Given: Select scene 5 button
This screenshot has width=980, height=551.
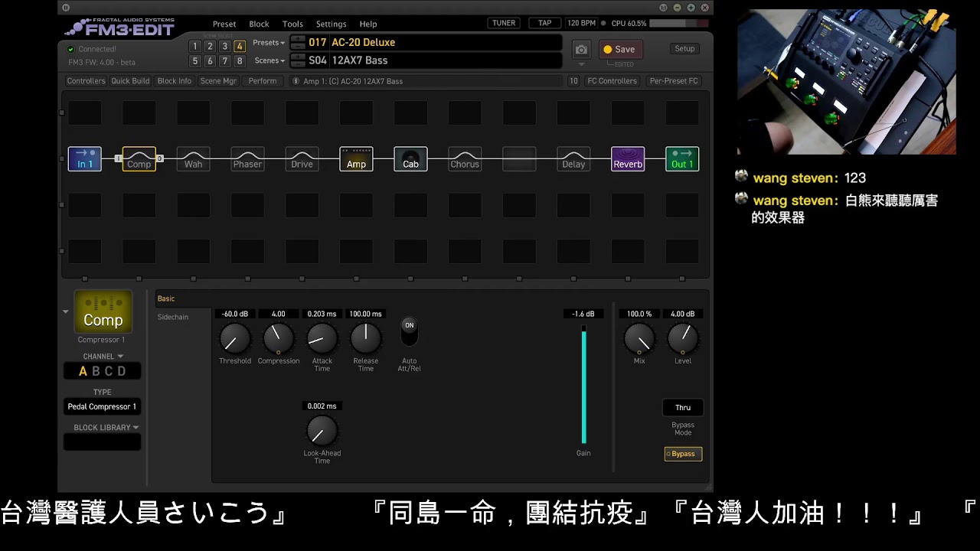Looking at the screenshot, I should point(194,61).
